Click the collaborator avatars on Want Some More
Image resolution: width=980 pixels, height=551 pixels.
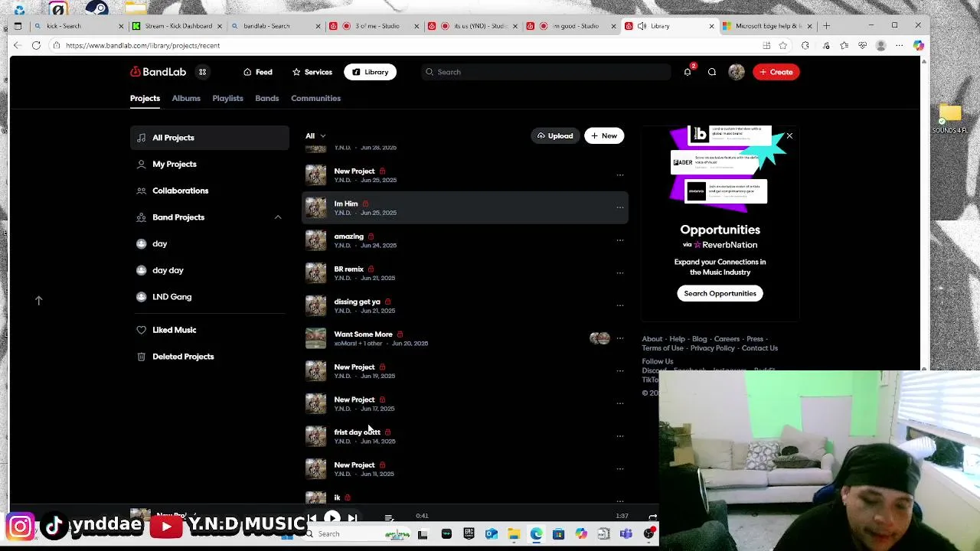pyautogui.click(x=599, y=338)
